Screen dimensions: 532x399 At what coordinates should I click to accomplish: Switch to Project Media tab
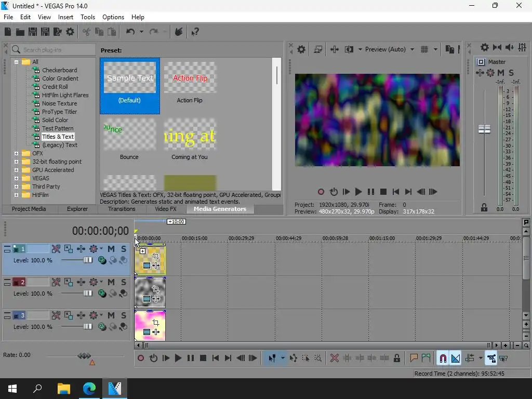29,209
